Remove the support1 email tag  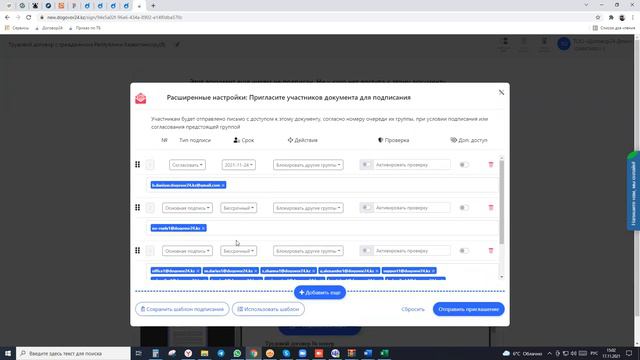tap(433, 271)
